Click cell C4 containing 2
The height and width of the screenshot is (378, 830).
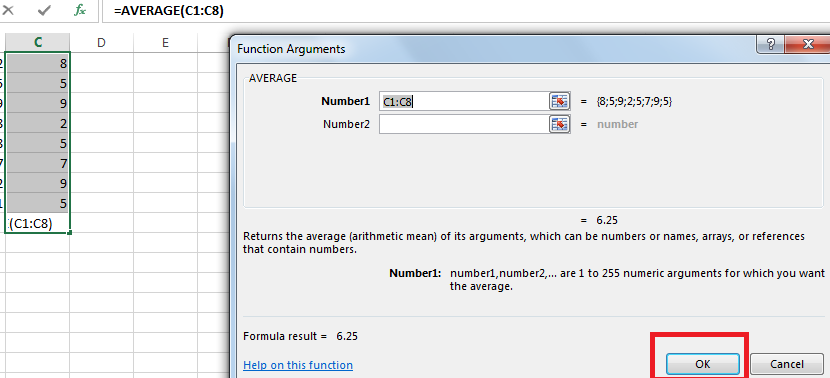click(x=38, y=123)
